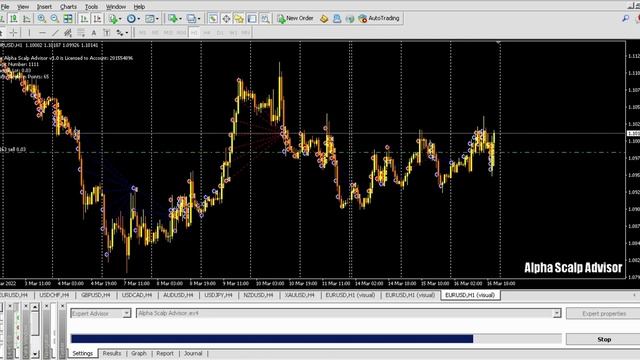Click the backtest progress bar

[x=316, y=338]
